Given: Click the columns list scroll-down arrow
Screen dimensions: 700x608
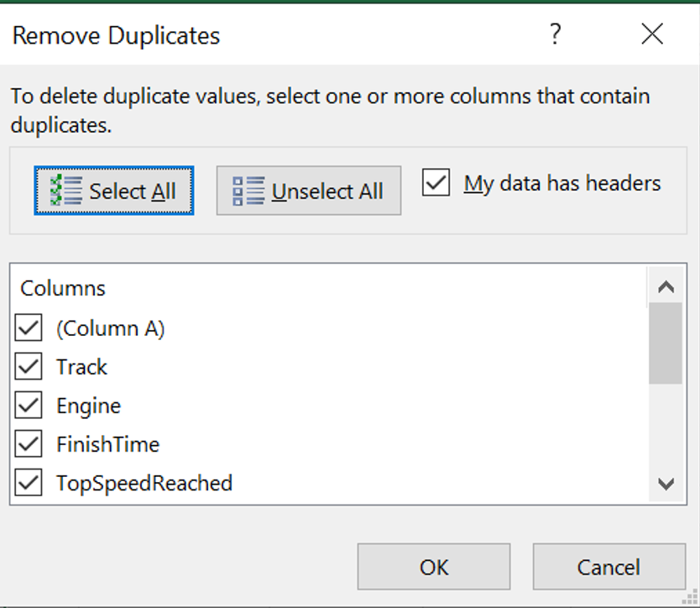Looking at the screenshot, I should pyautogui.click(x=666, y=484).
